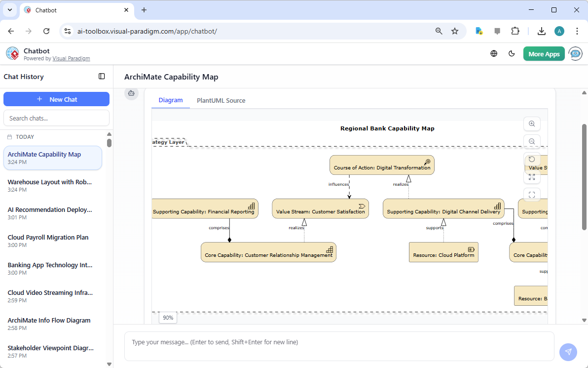Send the message with the paper plane icon
This screenshot has width=588, height=368.
pos(568,352)
